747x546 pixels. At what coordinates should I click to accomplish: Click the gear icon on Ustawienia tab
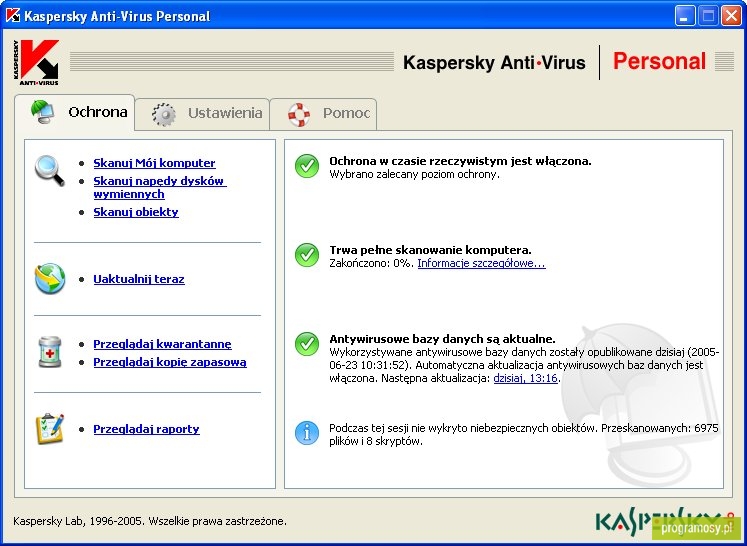[163, 114]
